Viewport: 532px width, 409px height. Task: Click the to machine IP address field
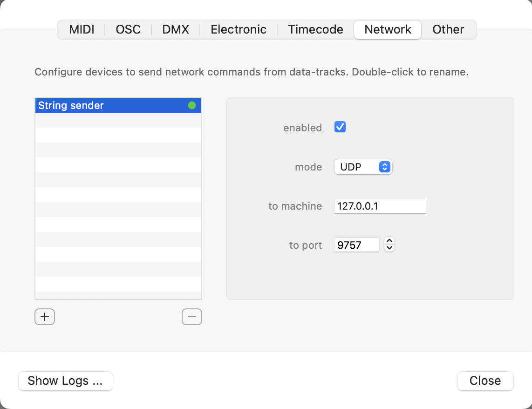coord(380,206)
